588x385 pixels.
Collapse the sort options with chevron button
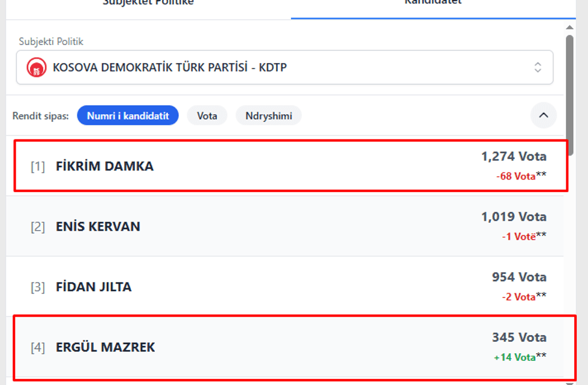pyautogui.click(x=544, y=115)
